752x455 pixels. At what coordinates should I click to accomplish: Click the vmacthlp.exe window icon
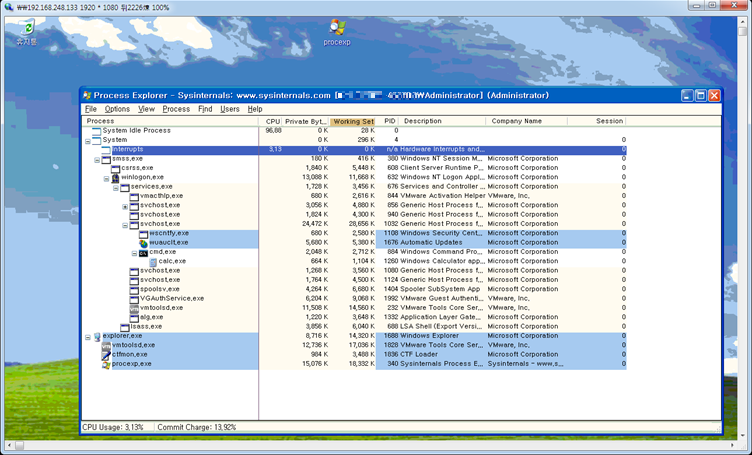click(x=134, y=197)
